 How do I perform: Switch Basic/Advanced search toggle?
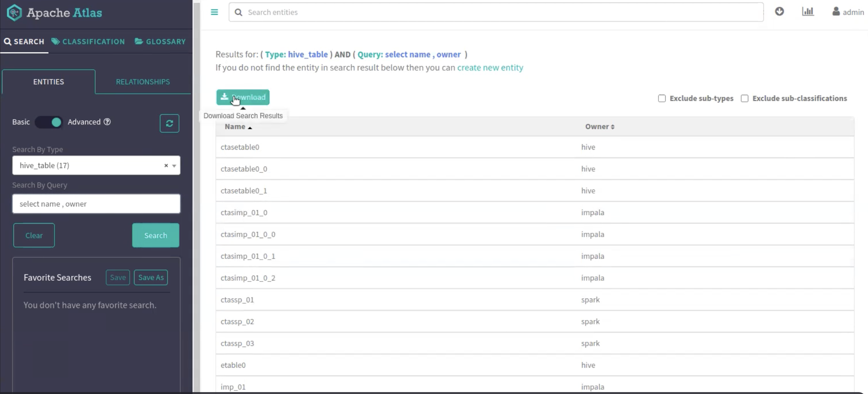point(49,122)
